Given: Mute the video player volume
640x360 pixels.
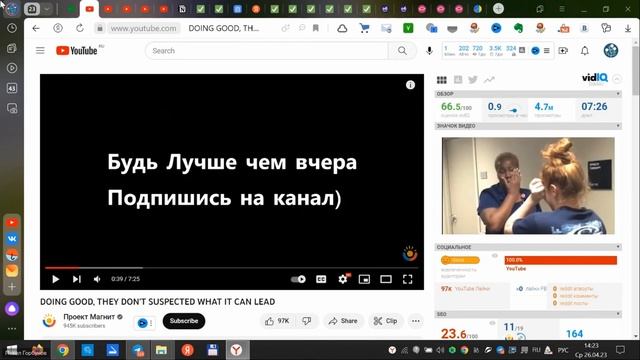Looking at the screenshot, I should (97, 279).
